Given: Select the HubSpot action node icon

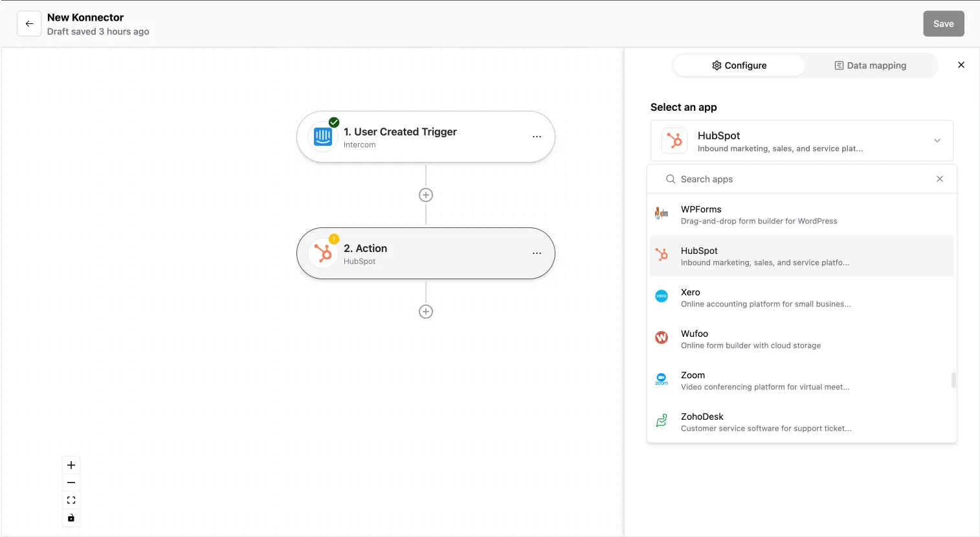Looking at the screenshot, I should [x=323, y=253].
